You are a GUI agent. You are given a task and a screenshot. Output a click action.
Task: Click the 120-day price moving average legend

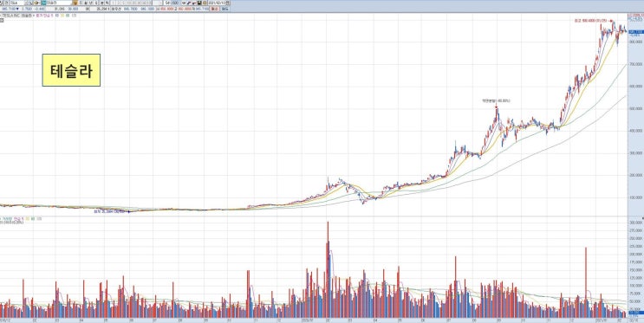coord(74,16)
